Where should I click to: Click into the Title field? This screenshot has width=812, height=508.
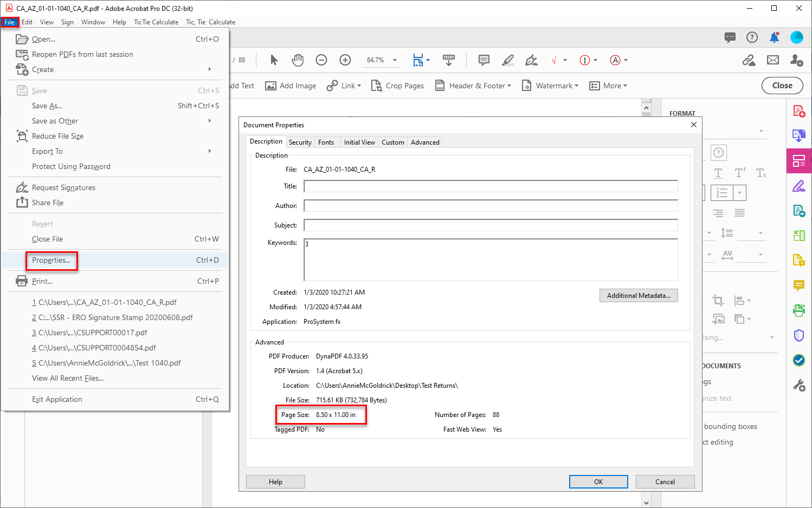(491, 186)
